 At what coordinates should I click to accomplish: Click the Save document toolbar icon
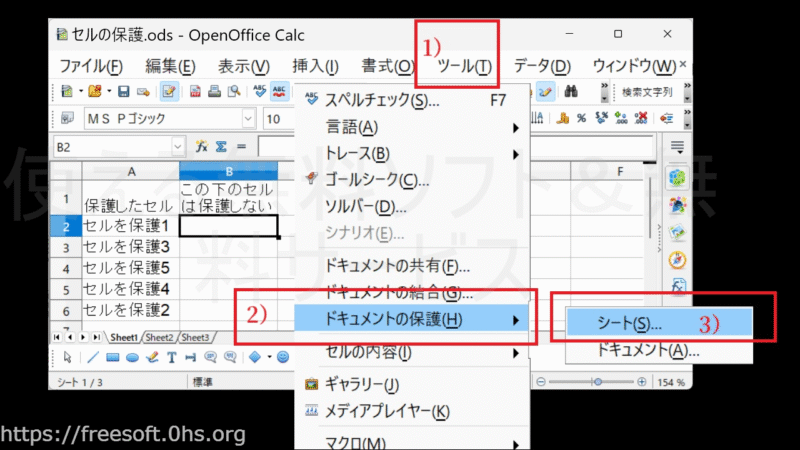point(123,92)
